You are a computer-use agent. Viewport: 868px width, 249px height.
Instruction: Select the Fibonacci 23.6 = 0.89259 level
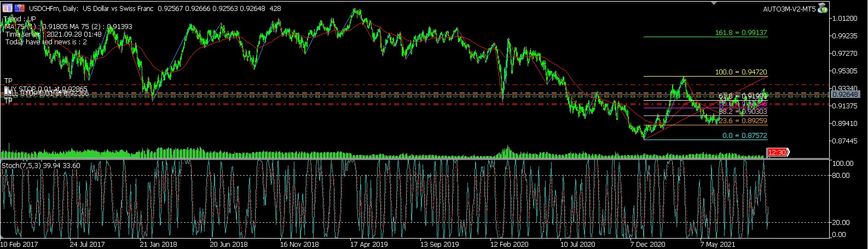742,121
